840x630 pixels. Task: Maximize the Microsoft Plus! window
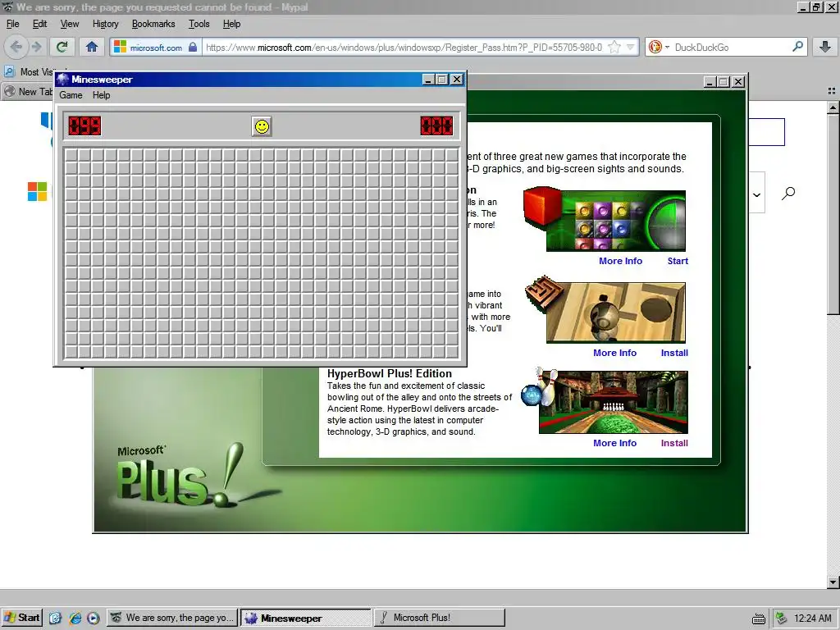click(x=724, y=82)
